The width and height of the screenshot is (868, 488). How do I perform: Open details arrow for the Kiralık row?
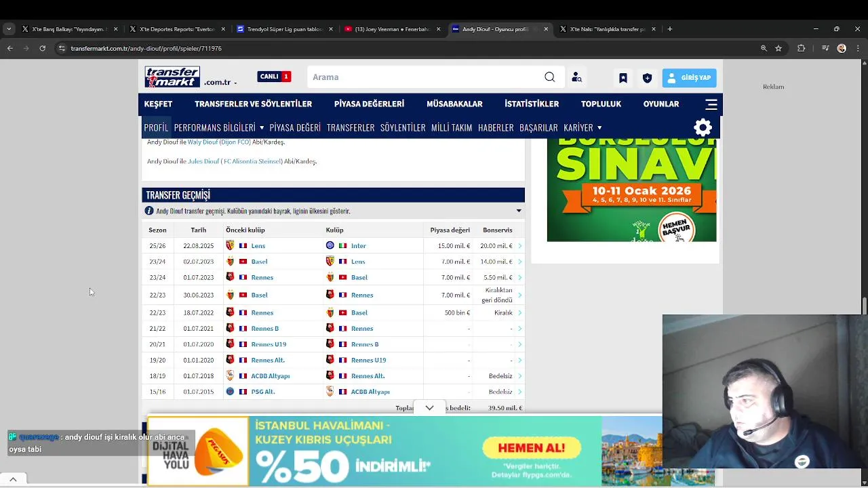click(x=519, y=312)
